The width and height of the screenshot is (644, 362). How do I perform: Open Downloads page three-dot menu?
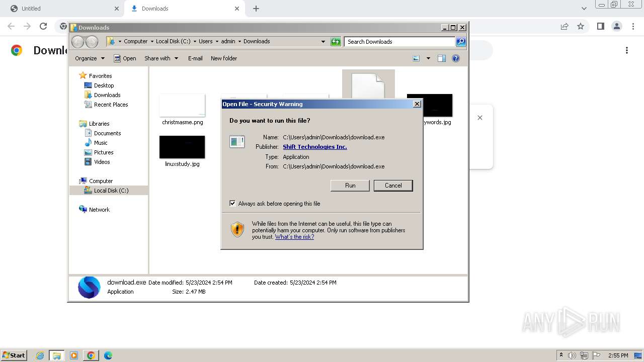pyautogui.click(x=627, y=50)
